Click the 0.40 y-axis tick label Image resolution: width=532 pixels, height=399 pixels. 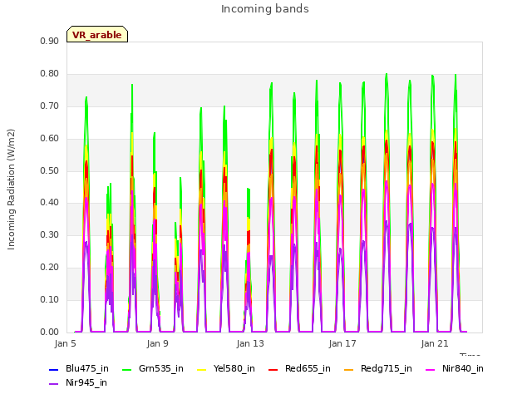pos(50,203)
